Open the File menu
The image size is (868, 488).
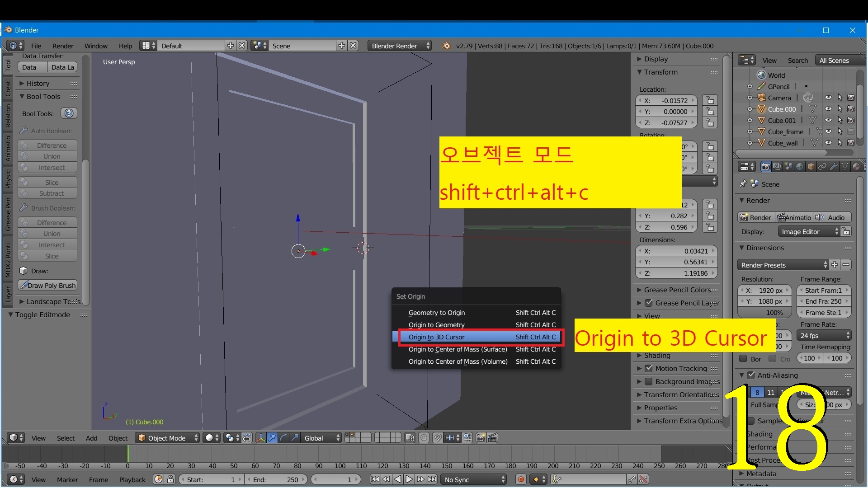[36, 46]
